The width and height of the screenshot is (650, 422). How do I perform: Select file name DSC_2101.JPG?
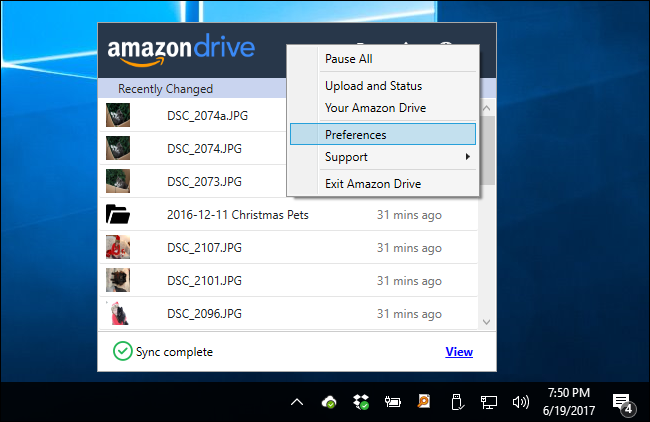click(204, 281)
